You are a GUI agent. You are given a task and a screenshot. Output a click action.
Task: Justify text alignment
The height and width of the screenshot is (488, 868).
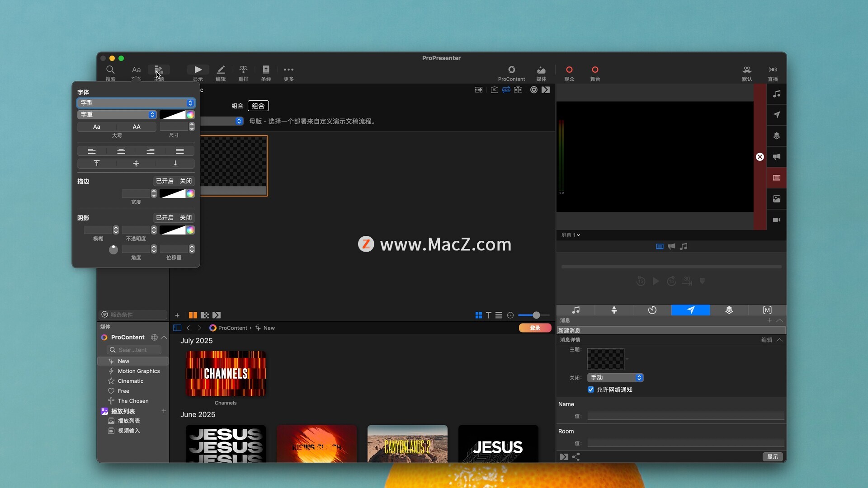(180, 151)
